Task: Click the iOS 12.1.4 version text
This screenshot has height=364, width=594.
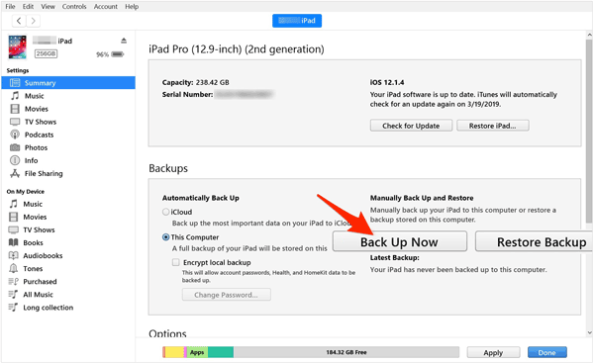Action: 387,82
